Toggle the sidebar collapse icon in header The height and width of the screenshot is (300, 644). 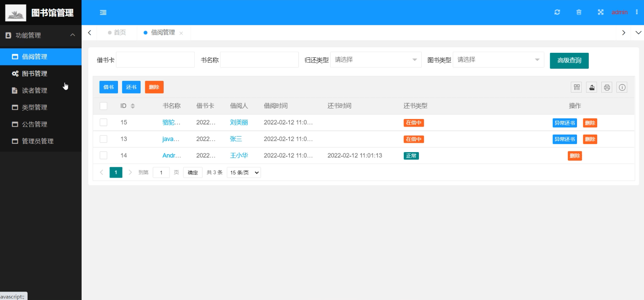(x=103, y=13)
